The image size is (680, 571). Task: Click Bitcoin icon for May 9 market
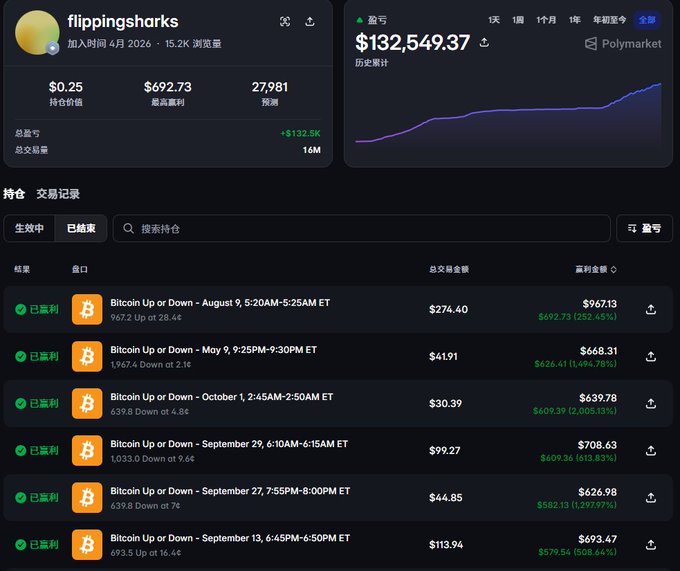pyautogui.click(x=87, y=356)
